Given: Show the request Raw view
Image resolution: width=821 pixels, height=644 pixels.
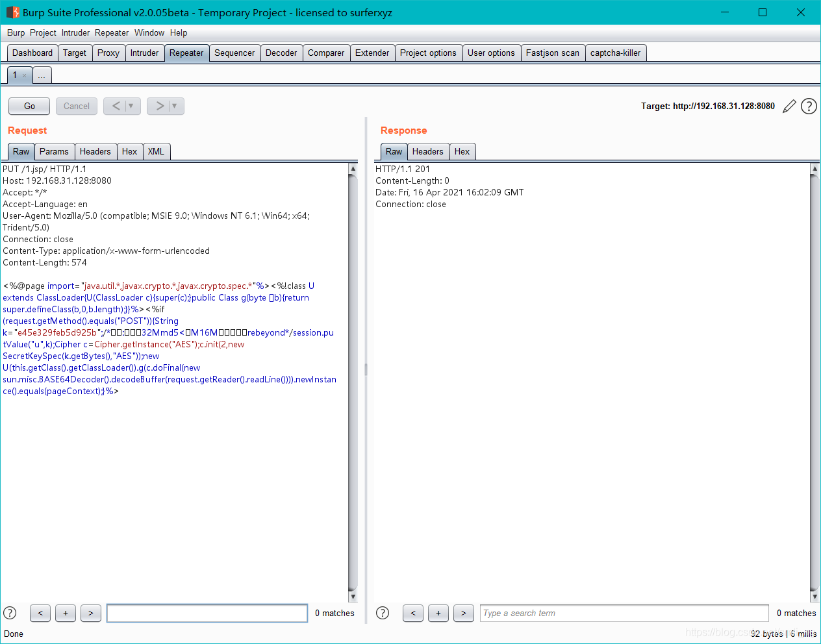Looking at the screenshot, I should tap(21, 151).
